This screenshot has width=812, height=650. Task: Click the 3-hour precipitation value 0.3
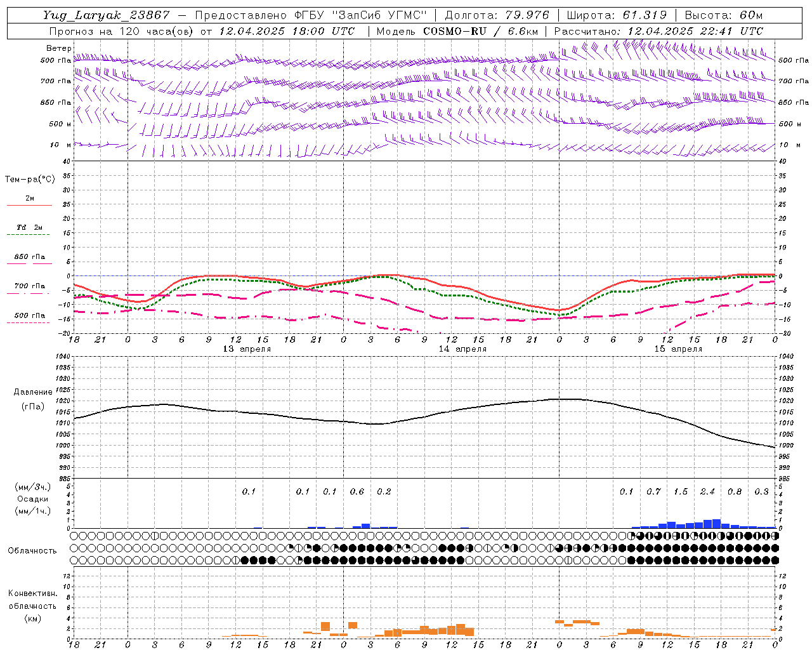(x=762, y=492)
